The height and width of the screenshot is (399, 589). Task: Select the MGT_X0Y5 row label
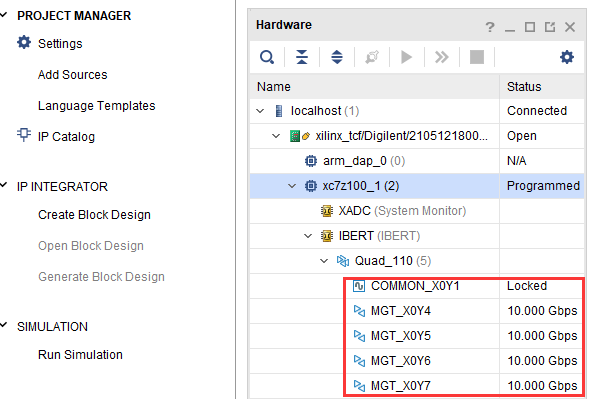(x=401, y=336)
